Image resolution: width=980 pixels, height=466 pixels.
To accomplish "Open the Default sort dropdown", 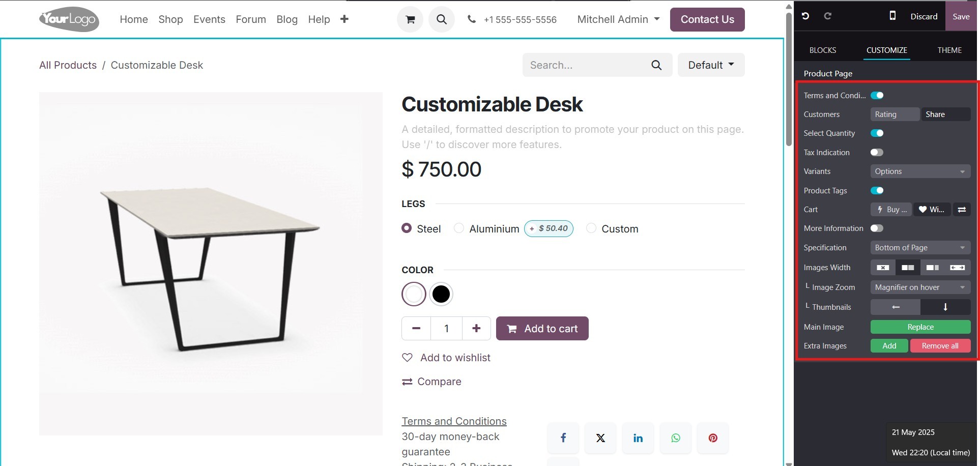I will pos(711,65).
